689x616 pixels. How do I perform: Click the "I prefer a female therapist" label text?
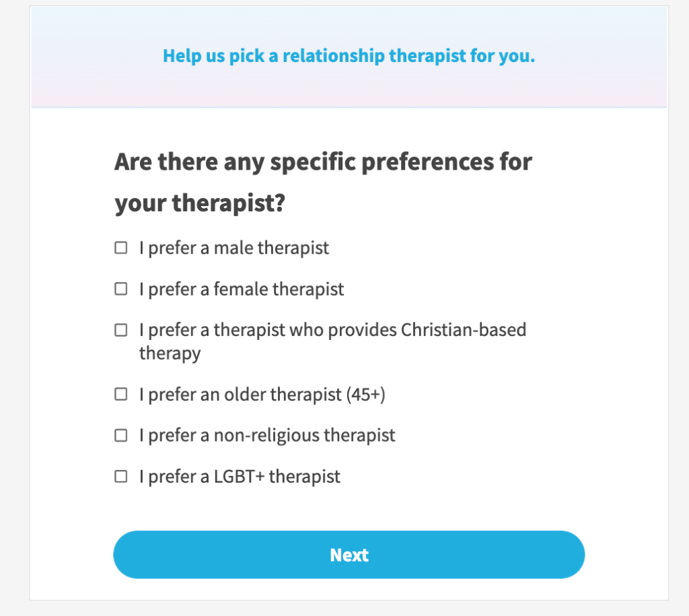click(242, 289)
